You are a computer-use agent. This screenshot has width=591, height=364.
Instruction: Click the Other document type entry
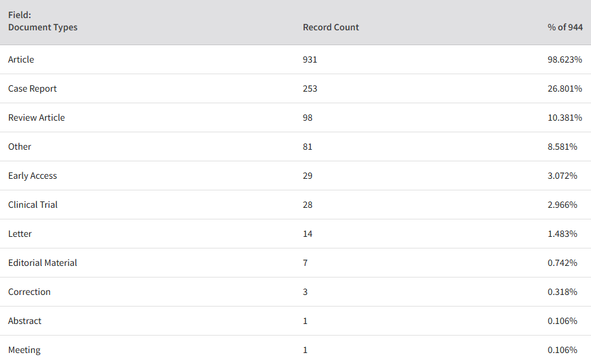19,147
